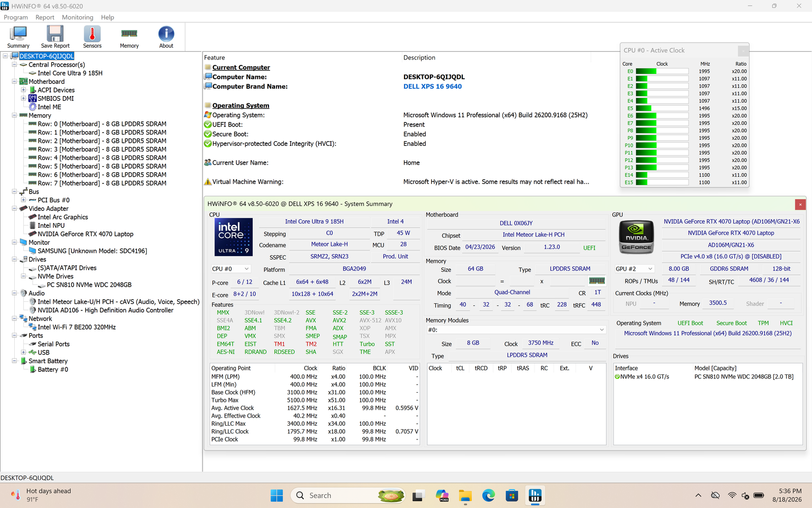Select the Intel Wi-Fi 7 BE200 320MHz item

tap(77, 327)
